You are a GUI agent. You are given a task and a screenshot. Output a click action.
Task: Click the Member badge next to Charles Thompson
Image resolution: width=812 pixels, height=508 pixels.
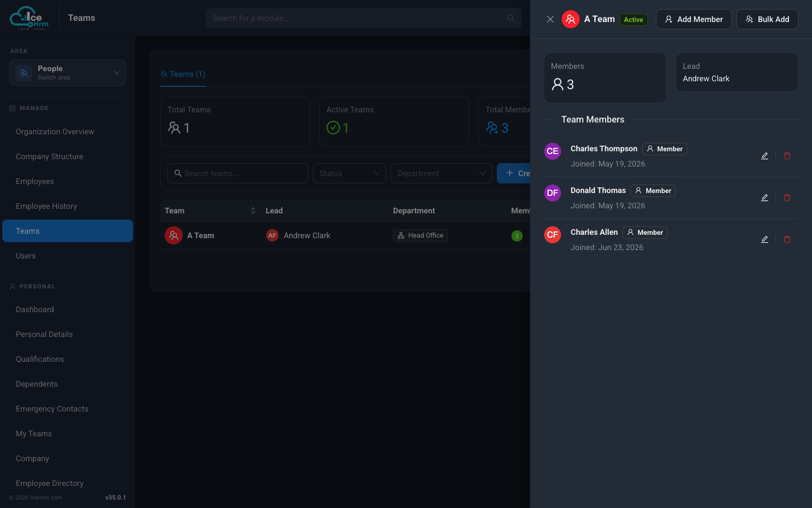(x=665, y=149)
